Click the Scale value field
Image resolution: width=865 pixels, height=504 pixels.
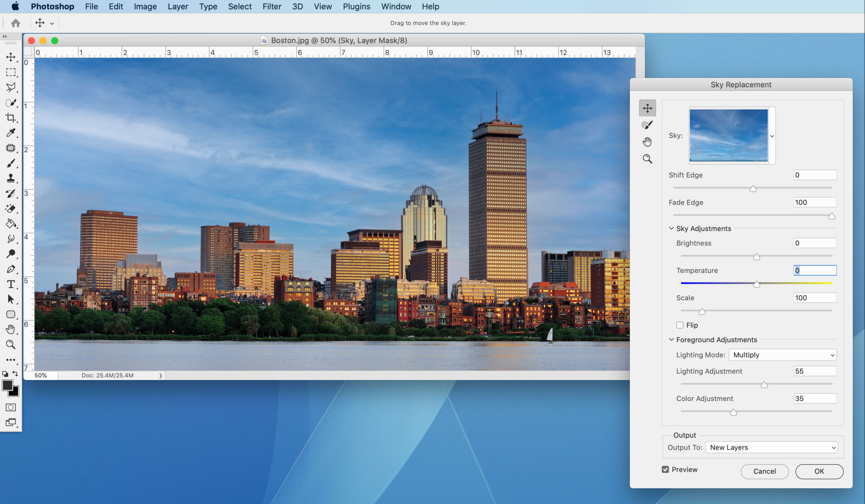815,298
